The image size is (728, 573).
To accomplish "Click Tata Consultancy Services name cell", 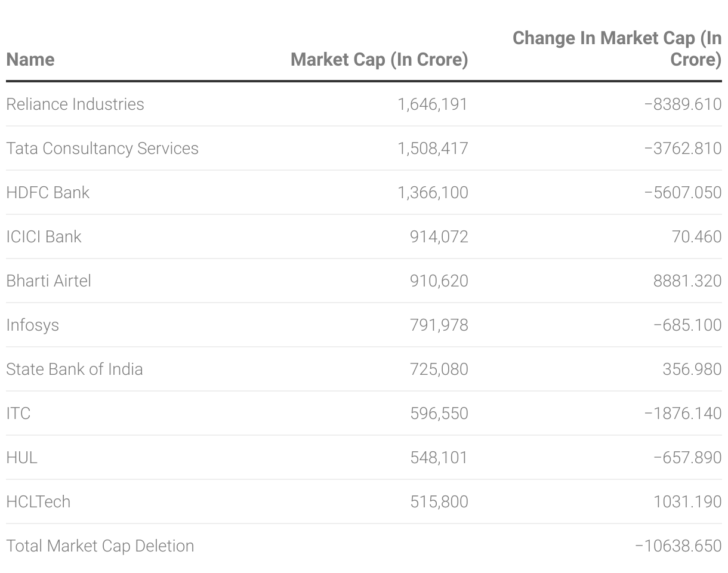I will click(x=102, y=148).
